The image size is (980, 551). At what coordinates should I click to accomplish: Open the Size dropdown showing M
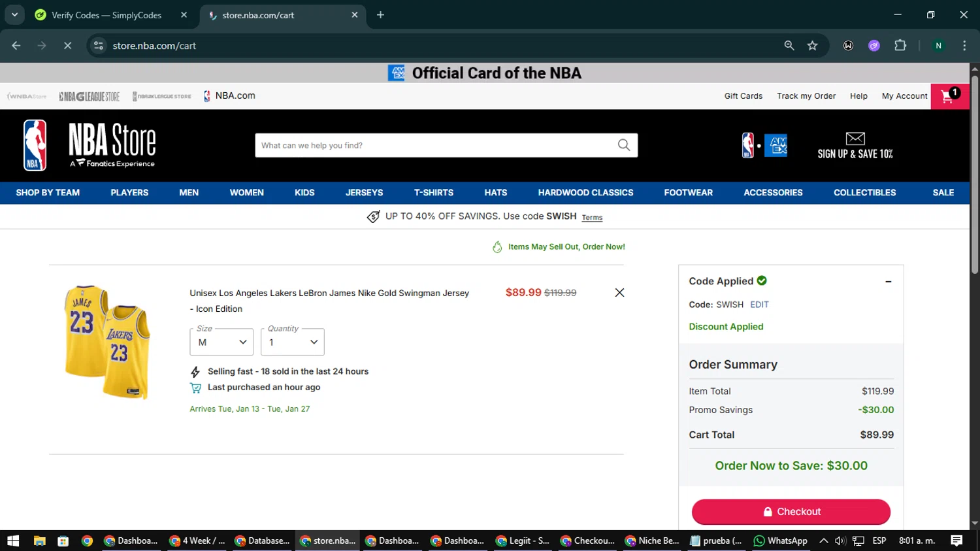pyautogui.click(x=221, y=342)
